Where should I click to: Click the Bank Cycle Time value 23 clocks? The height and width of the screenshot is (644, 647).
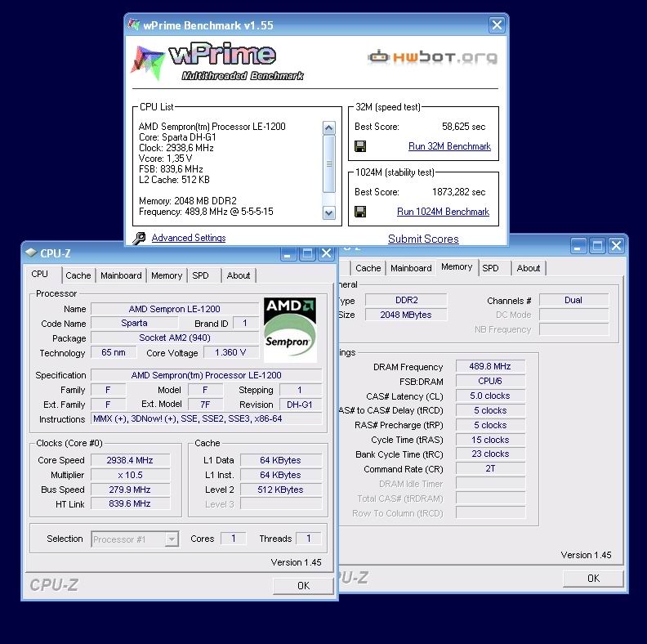[490, 454]
